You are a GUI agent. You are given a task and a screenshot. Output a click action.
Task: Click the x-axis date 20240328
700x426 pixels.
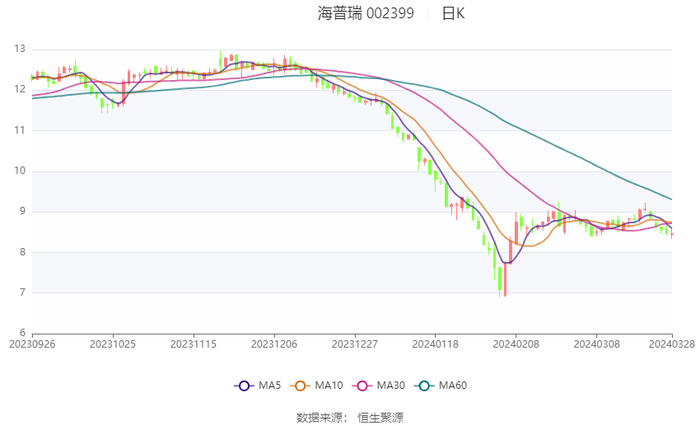(672, 344)
